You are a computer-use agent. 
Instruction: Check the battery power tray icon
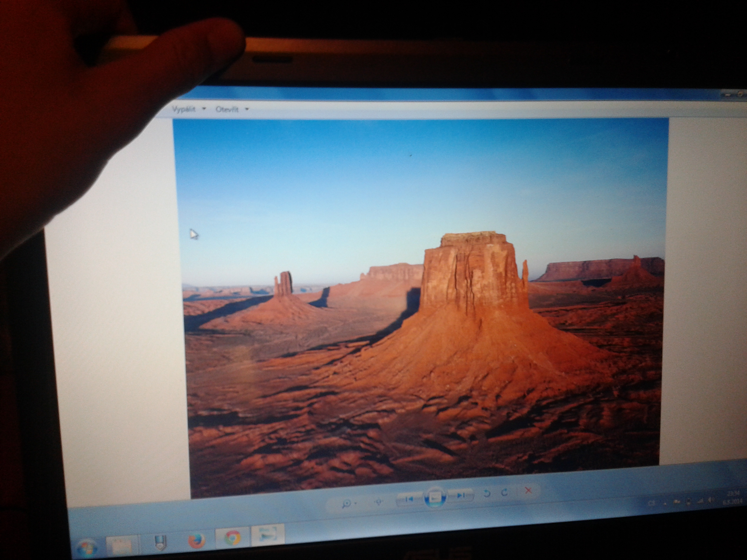point(688,502)
